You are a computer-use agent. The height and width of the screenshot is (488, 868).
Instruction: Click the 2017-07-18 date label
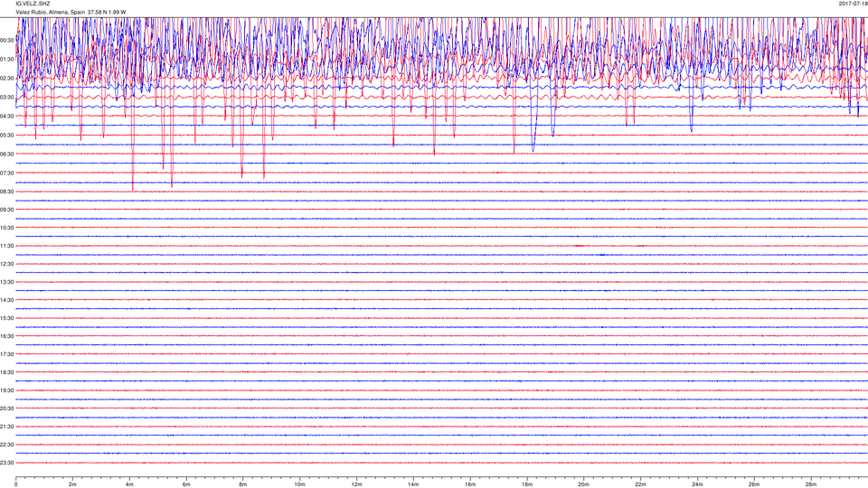(x=853, y=4)
